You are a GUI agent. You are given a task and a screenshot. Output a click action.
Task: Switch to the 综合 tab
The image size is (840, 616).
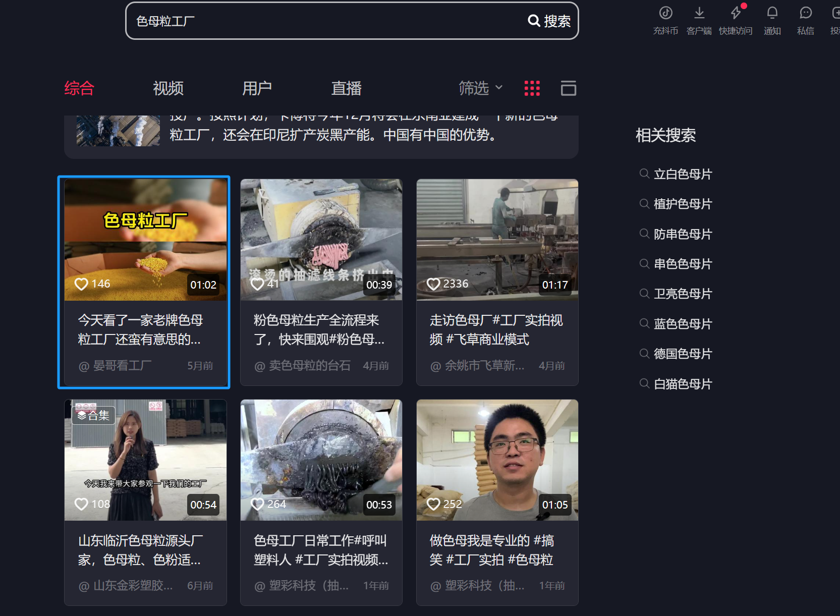coord(79,88)
